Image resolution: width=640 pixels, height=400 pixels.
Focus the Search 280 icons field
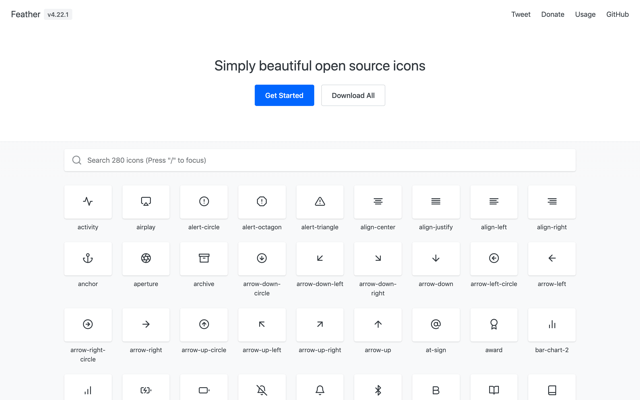320,160
